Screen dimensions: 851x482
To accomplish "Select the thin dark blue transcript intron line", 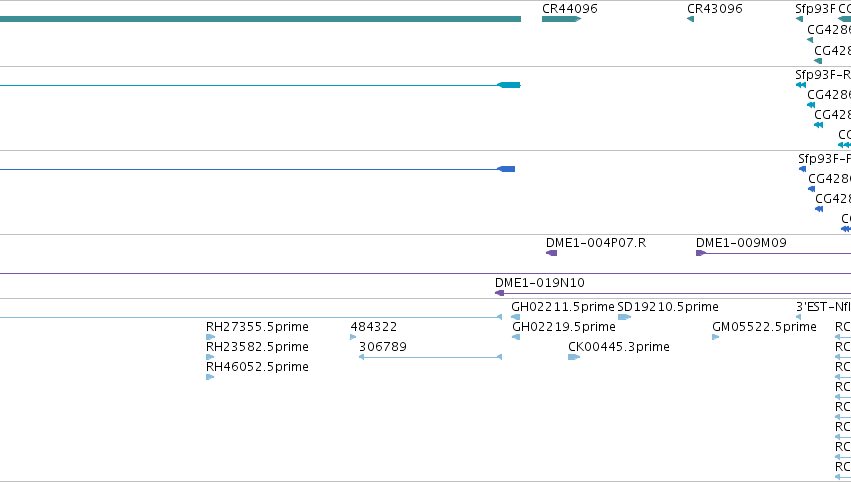I will pyautogui.click(x=249, y=169).
